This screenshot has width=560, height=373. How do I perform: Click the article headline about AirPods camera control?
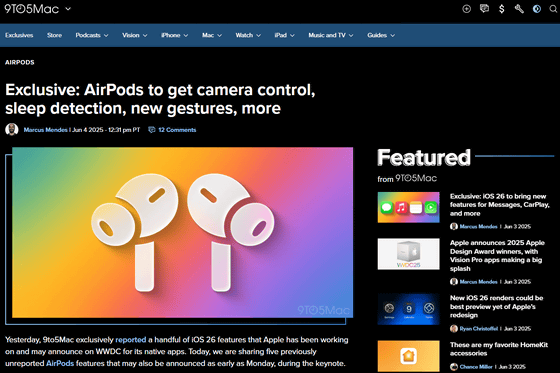(x=160, y=99)
